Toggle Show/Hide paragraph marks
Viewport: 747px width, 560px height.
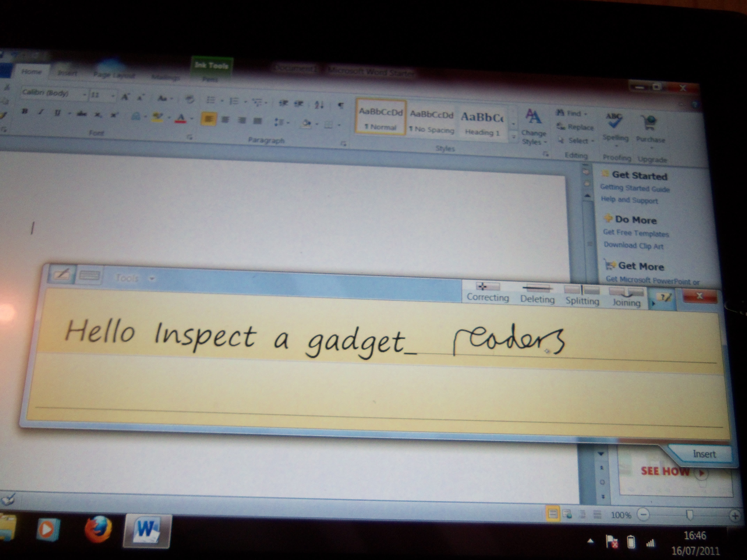(x=341, y=106)
